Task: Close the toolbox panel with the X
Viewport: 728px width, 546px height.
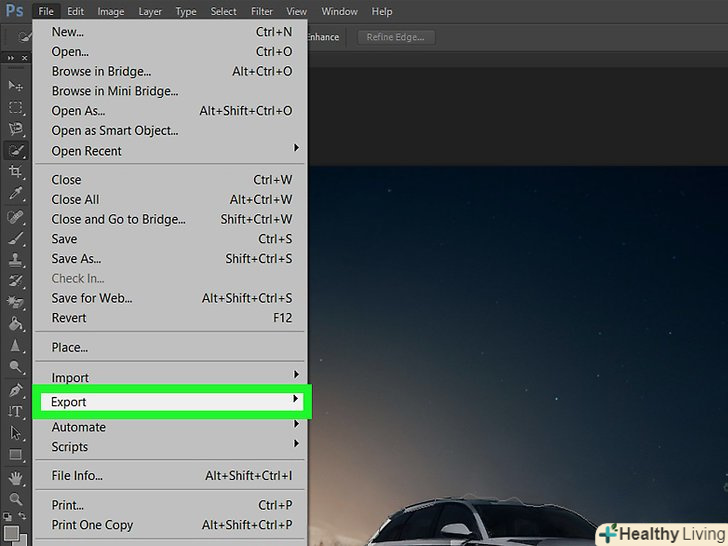Action: [25, 58]
